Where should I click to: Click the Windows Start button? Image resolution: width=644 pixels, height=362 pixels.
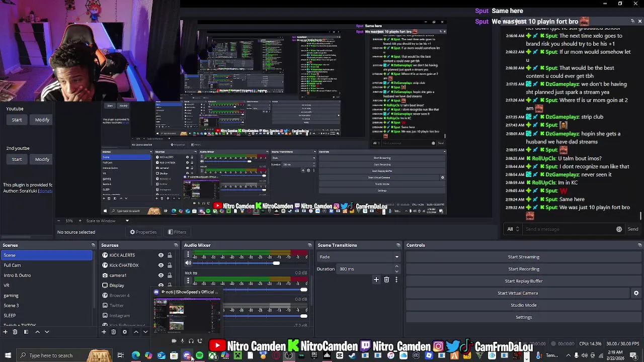(8, 355)
